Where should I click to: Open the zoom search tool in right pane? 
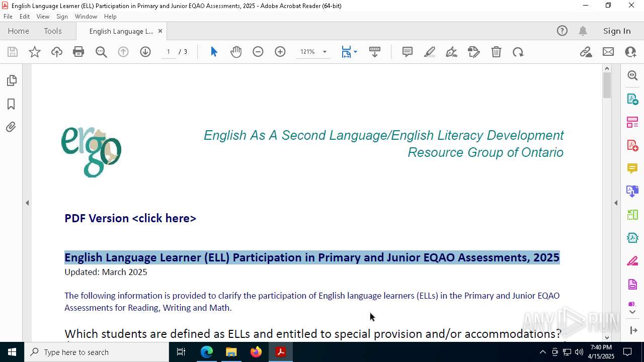coord(632,75)
